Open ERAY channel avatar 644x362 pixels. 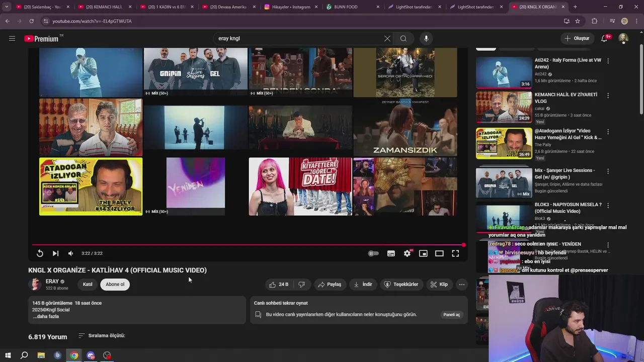click(35, 285)
